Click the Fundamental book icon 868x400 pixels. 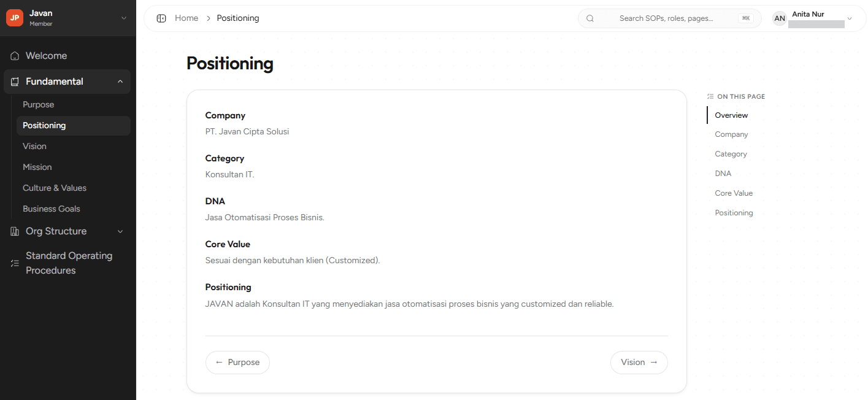click(x=15, y=82)
